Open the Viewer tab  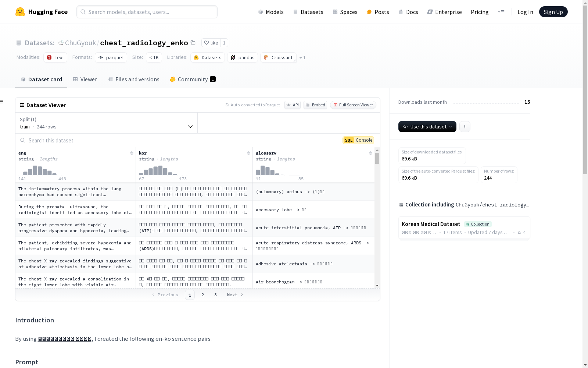(85, 79)
